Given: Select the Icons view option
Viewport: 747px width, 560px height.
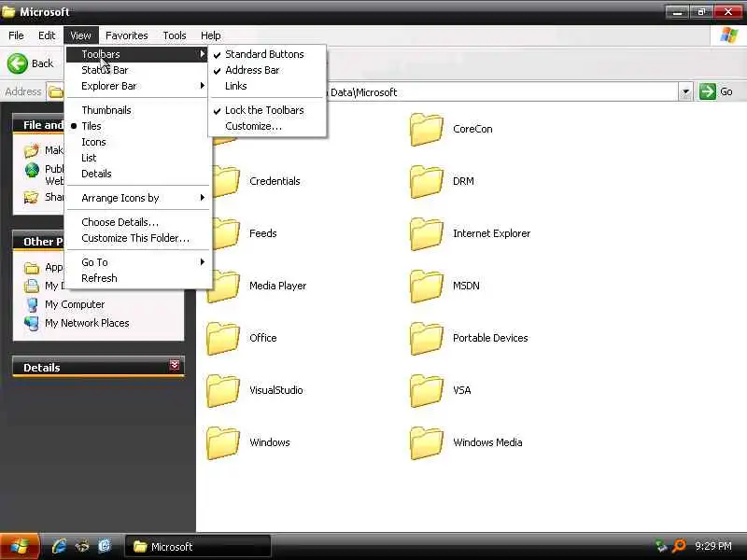Looking at the screenshot, I should [x=138, y=142].
